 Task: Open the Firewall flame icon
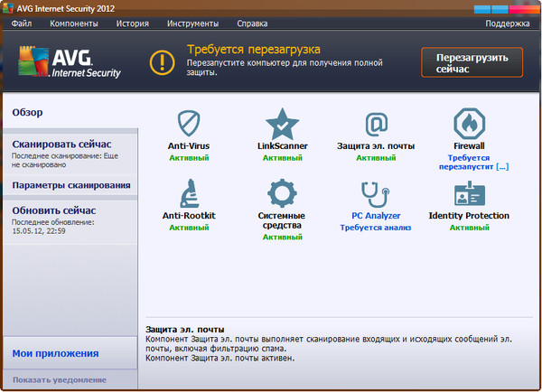tap(469, 123)
